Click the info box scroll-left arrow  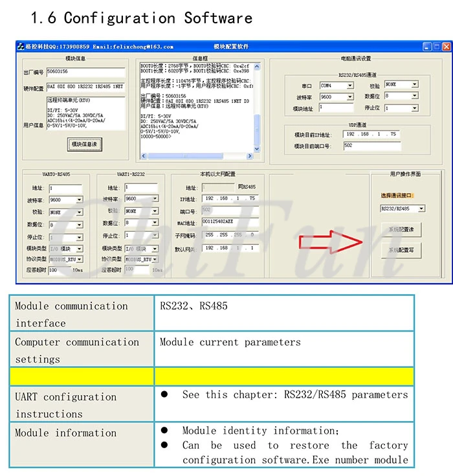tap(144, 156)
